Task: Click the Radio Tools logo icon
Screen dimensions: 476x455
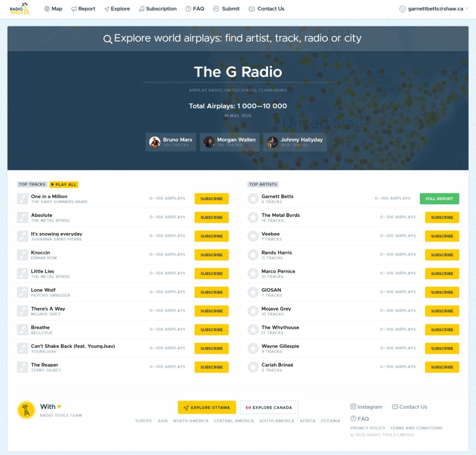Action: tap(20, 9)
